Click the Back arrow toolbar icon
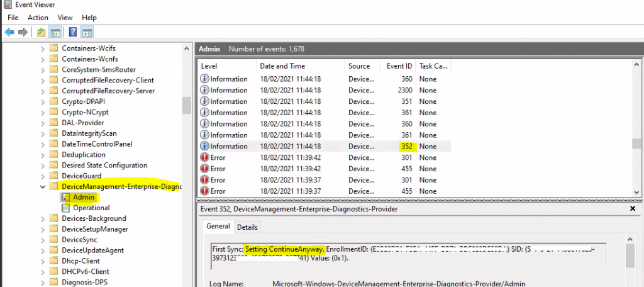This screenshot has height=287, width=644. tap(9, 32)
